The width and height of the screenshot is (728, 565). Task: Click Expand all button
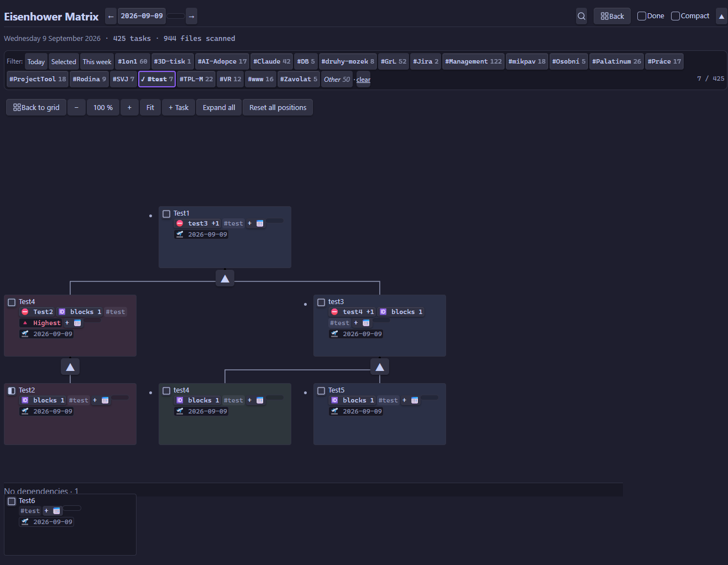point(219,107)
